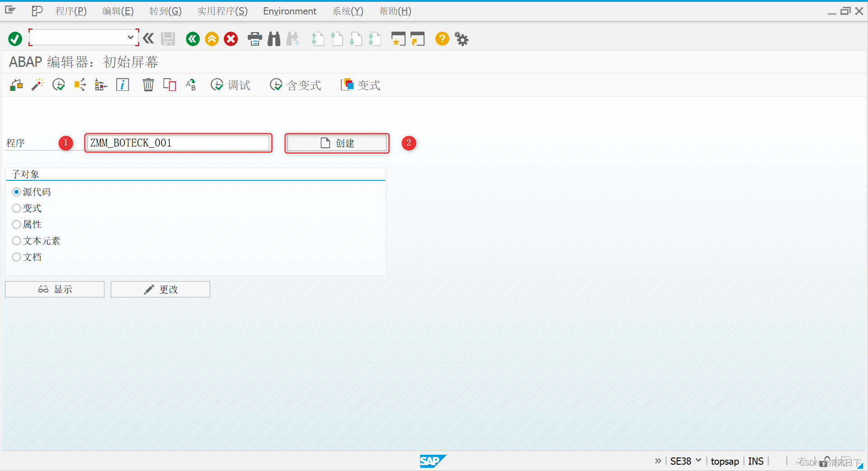Screen dimensions: 868x471
Task: Click the Help question mark icon
Action: point(442,39)
